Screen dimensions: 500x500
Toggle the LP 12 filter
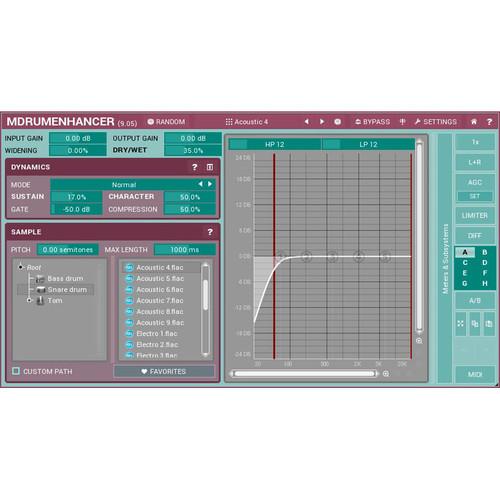point(368,144)
